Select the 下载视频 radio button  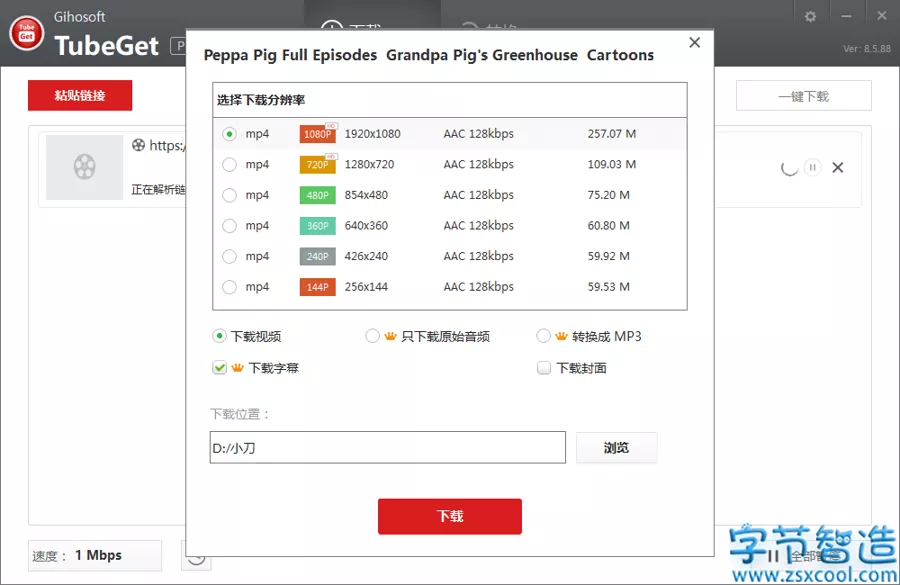pyautogui.click(x=219, y=336)
